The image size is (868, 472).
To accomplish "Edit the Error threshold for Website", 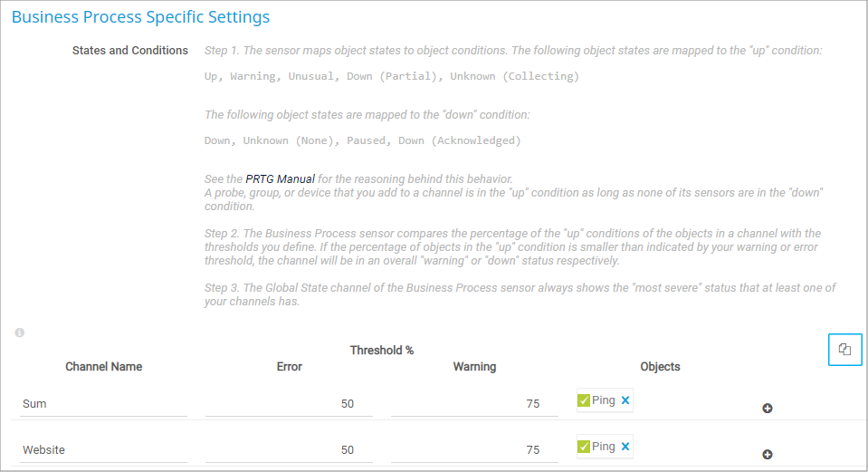I will click(x=289, y=450).
